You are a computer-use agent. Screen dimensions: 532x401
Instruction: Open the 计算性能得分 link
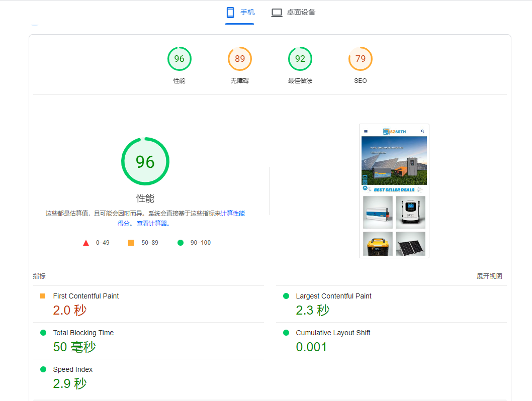pyautogui.click(x=233, y=213)
